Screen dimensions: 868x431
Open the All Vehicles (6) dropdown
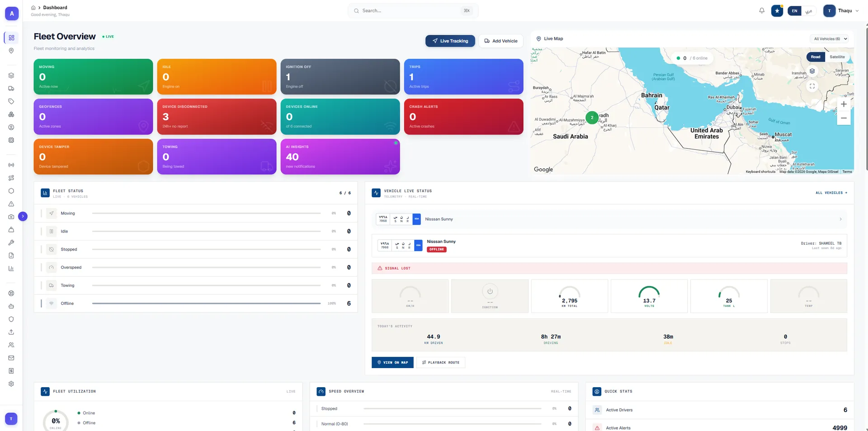pyautogui.click(x=829, y=39)
